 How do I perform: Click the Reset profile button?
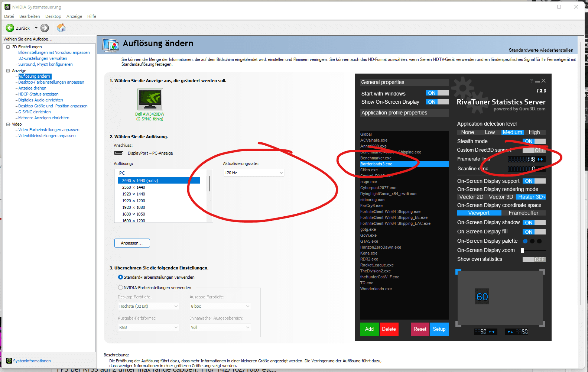420,329
